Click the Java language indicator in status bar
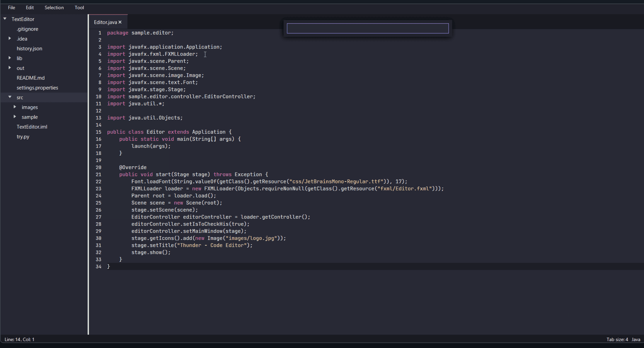This screenshot has height=348, width=644. pyautogui.click(x=636, y=339)
